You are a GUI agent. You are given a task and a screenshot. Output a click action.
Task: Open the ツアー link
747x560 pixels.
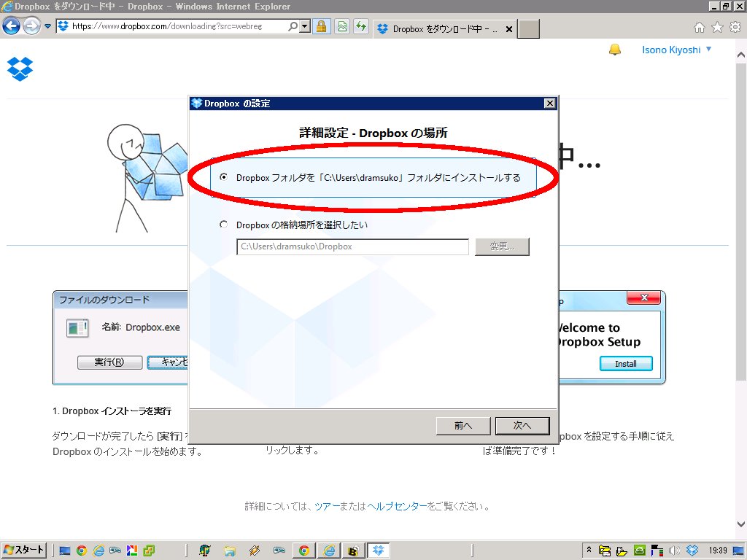tap(326, 506)
